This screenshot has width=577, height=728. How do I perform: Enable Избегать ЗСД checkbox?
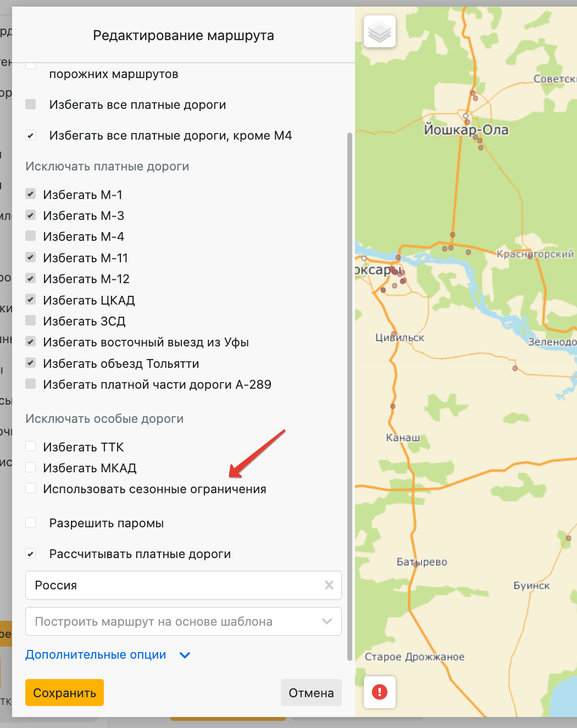(x=31, y=321)
